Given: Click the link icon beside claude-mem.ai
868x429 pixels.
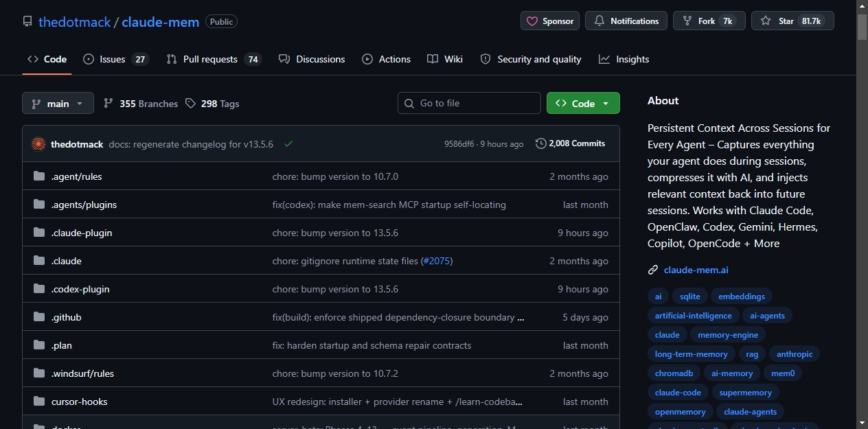Looking at the screenshot, I should click(x=653, y=270).
